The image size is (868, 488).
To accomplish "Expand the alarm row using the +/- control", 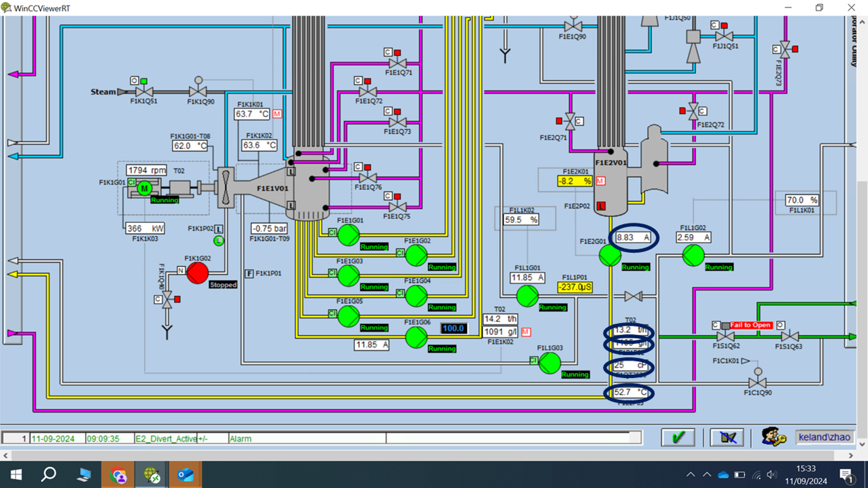I will [202, 439].
